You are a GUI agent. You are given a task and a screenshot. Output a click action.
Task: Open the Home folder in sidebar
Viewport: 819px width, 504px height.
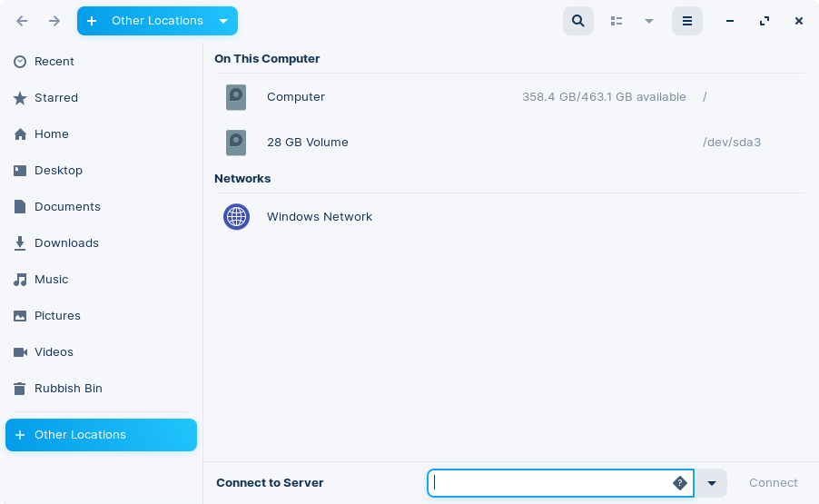(x=52, y=134)
